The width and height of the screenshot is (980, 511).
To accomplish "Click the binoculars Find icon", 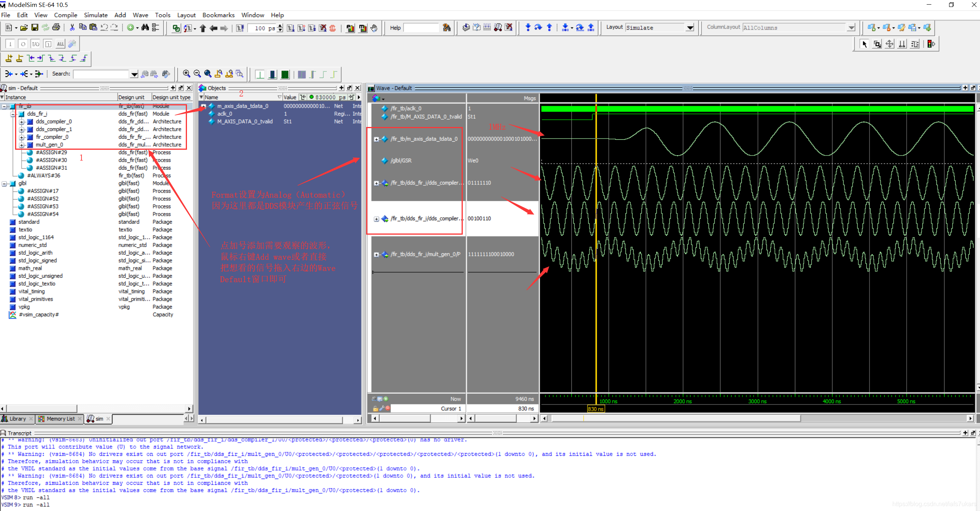I will (x=145, y=28).
